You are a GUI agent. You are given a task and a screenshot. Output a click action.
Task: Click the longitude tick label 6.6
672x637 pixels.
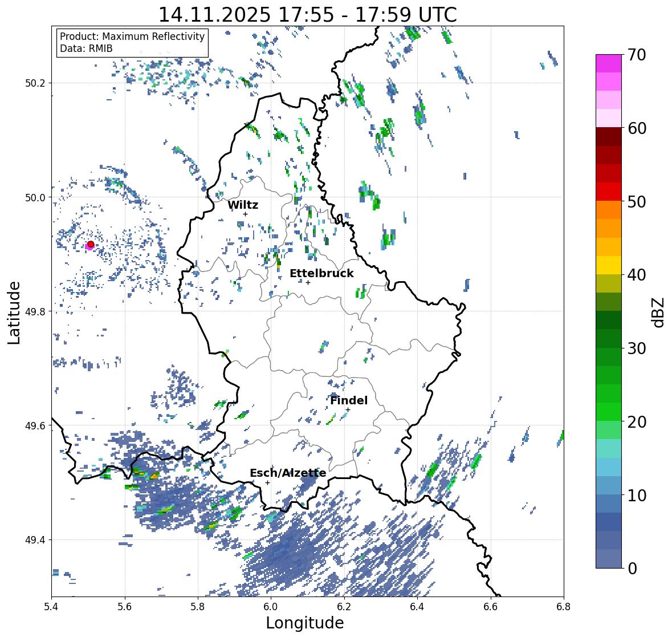(x=491, y=607)
